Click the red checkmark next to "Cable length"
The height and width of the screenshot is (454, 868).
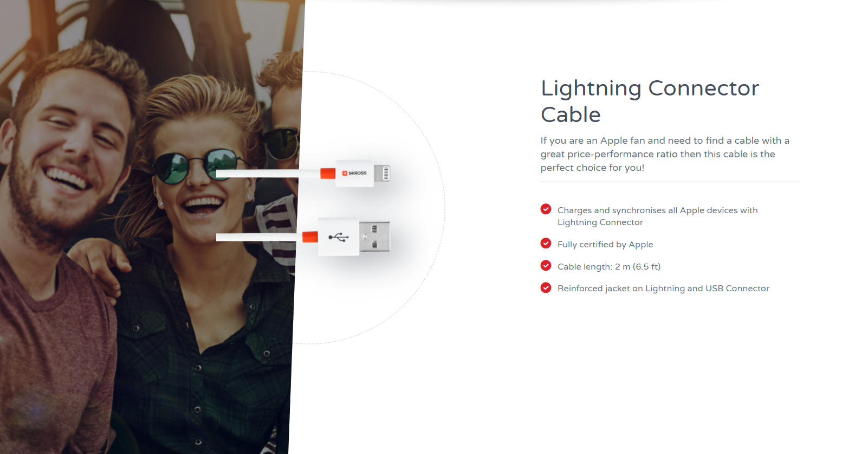pos(546,266)
